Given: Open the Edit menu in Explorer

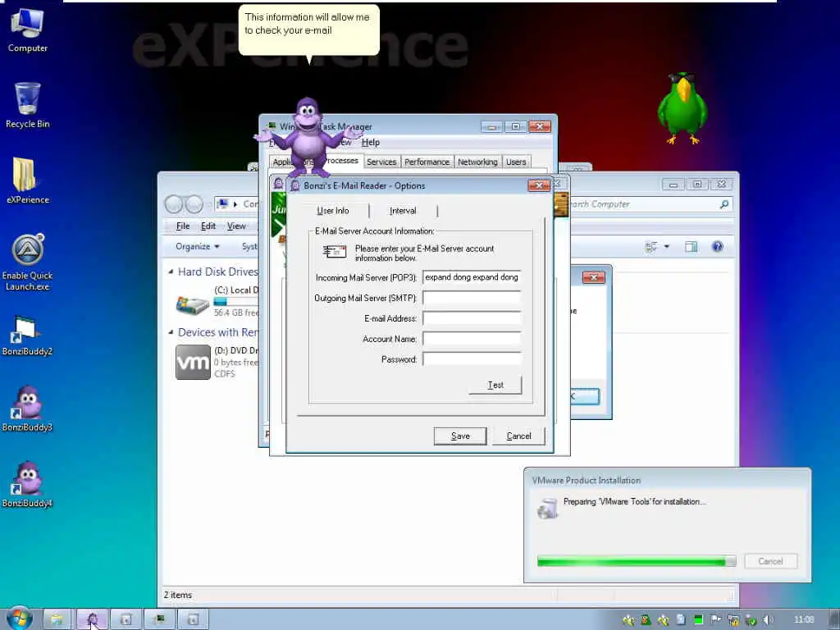Looking at the screenshot, I should coord(208,226).
